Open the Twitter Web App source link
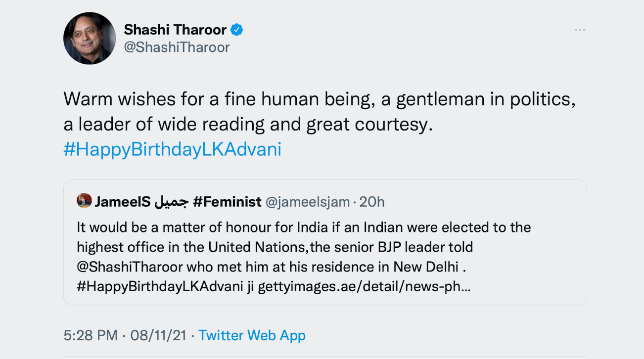 (252, 335)
